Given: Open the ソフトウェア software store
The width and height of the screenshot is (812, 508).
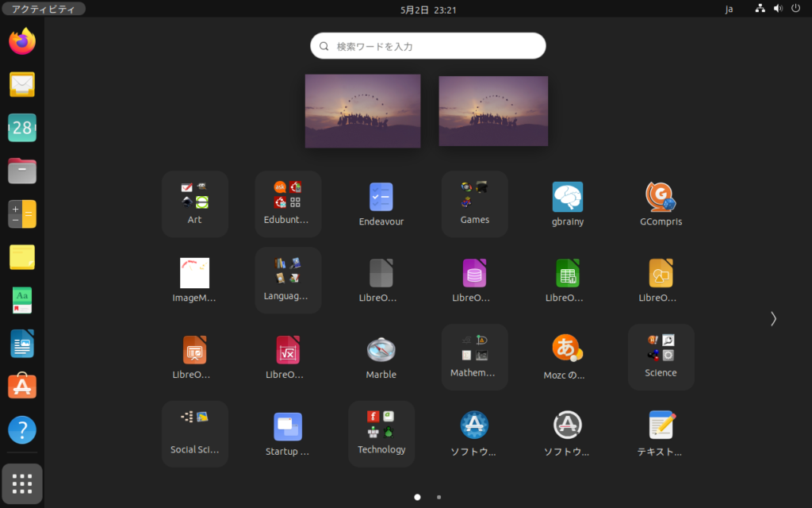Looking at the screenshot, I should (x=474, y=426).
